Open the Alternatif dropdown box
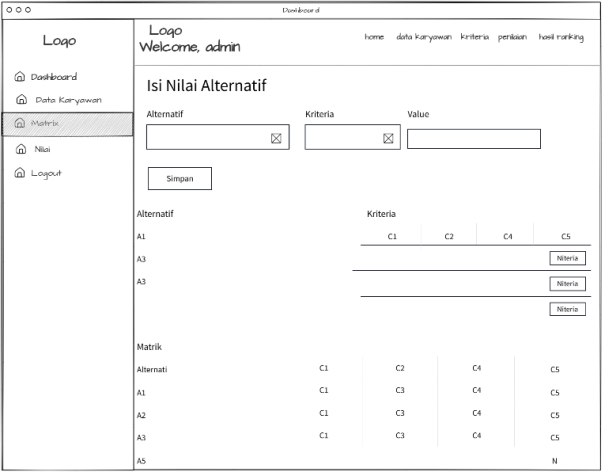This screenshot has height=472, width=605. [217, 138]
